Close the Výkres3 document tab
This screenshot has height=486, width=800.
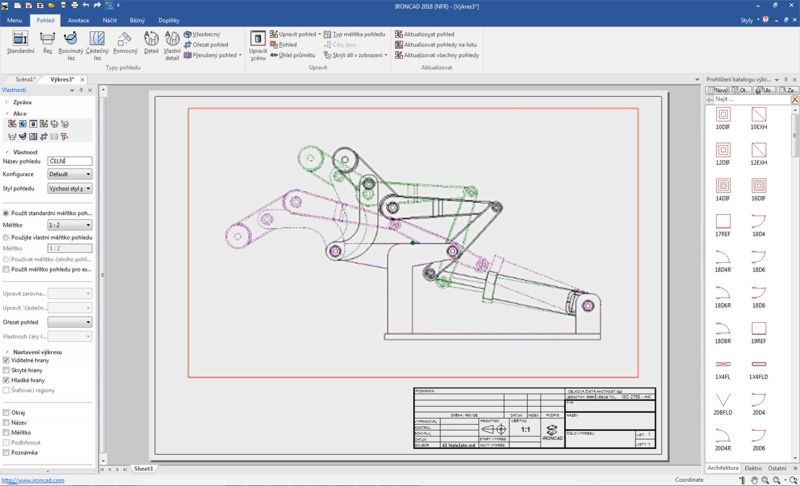pos(82,79)
